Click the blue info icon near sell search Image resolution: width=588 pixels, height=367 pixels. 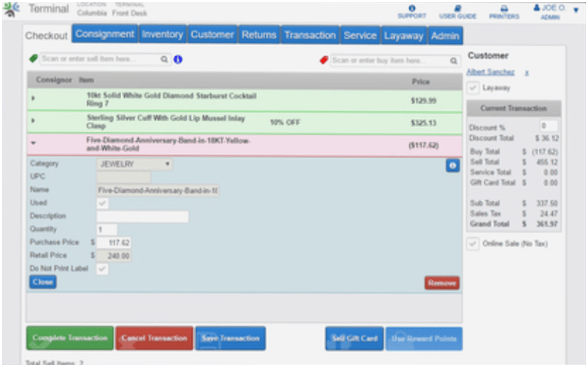tap(178, 59)
